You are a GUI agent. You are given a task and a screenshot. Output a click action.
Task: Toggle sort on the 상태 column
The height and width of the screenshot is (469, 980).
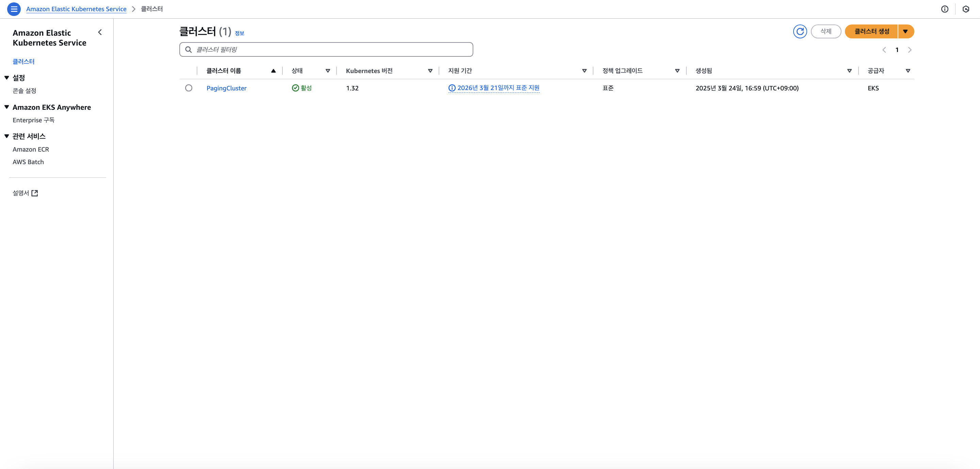coord(328,71)
